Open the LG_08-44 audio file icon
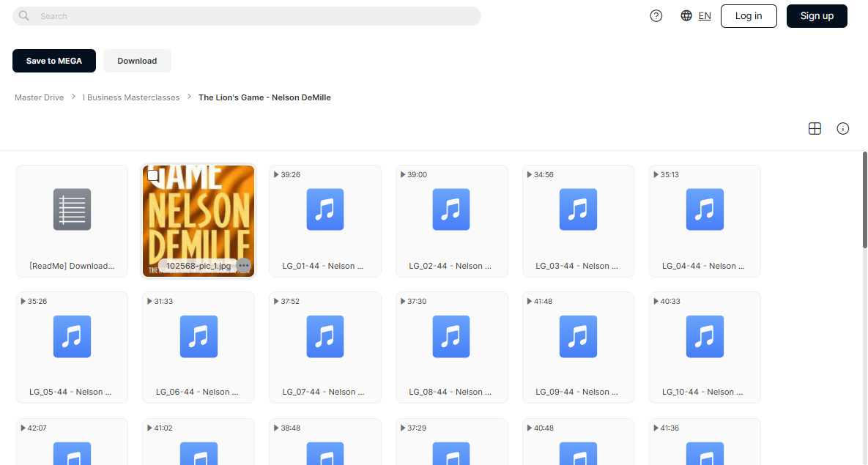Image resolution: width=868 pixels, height=465 pixels. [x=451, y=337]
